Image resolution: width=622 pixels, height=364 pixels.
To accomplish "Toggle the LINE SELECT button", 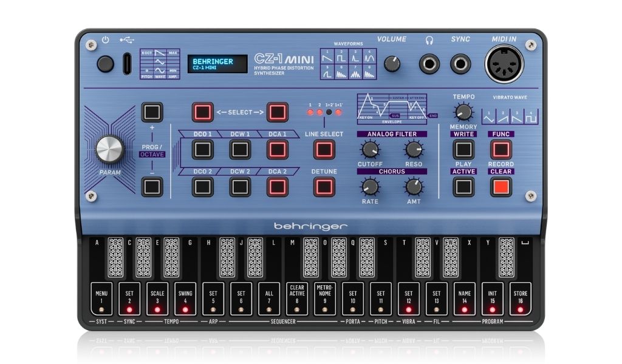I will pyautogui.click(x=324, y=150).
